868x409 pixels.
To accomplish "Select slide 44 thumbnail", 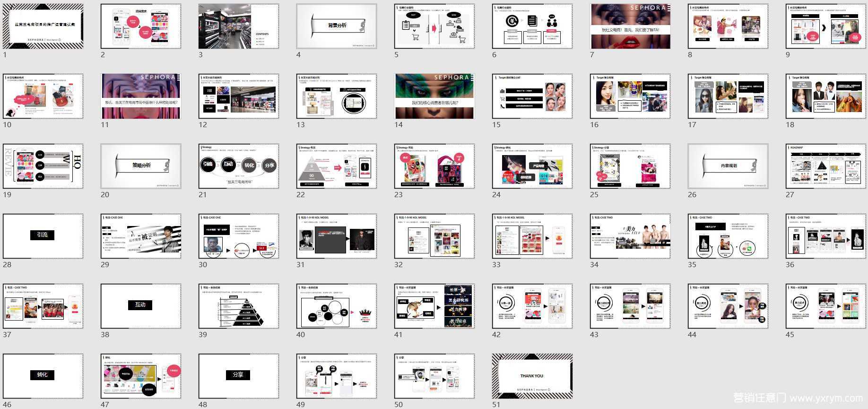I will coord(728,306).
